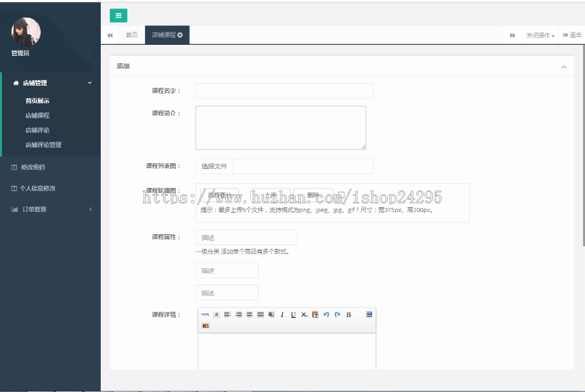Viewport: 585px width, 392px height.
Task: Select 修改密码 in the sidebar
Action: pyautogui.click(x=34, y=167)
